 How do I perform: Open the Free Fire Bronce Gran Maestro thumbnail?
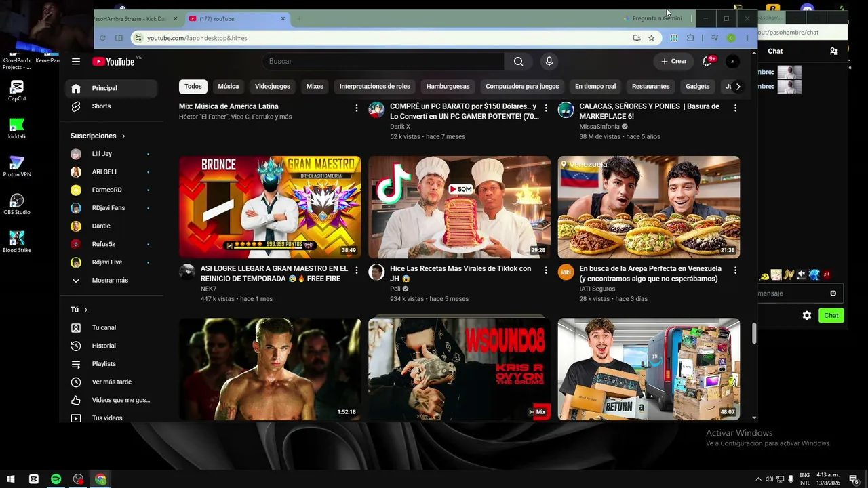tap(270, 207)
